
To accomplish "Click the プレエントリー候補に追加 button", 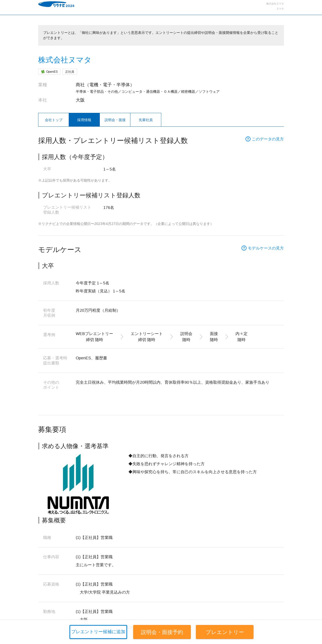I will coord(98,632).
